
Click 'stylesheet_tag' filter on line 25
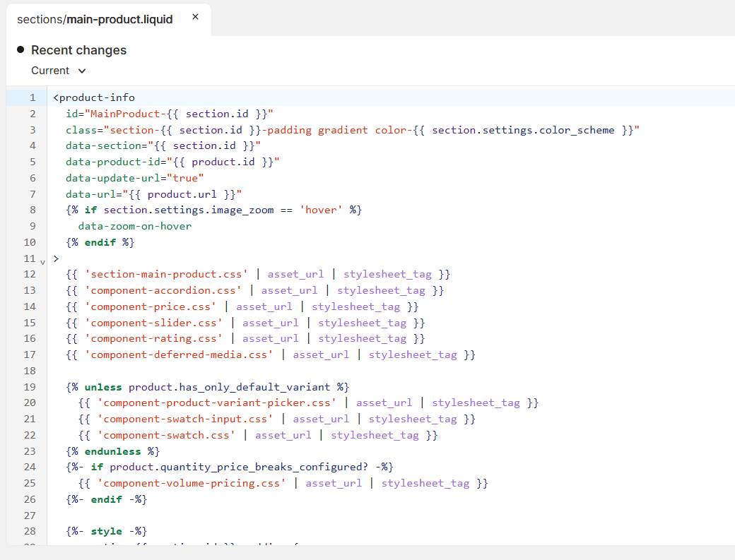[425, 483]
